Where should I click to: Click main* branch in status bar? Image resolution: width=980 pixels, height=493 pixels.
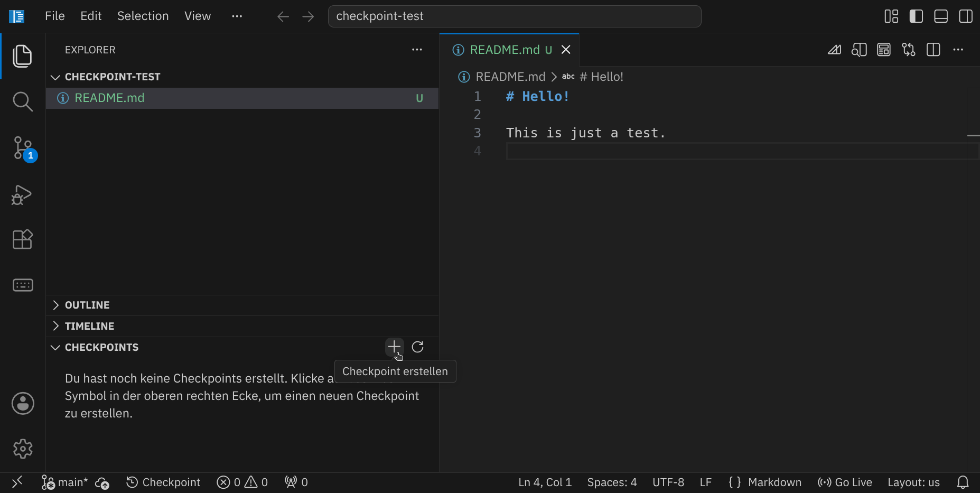pos(64,482)
